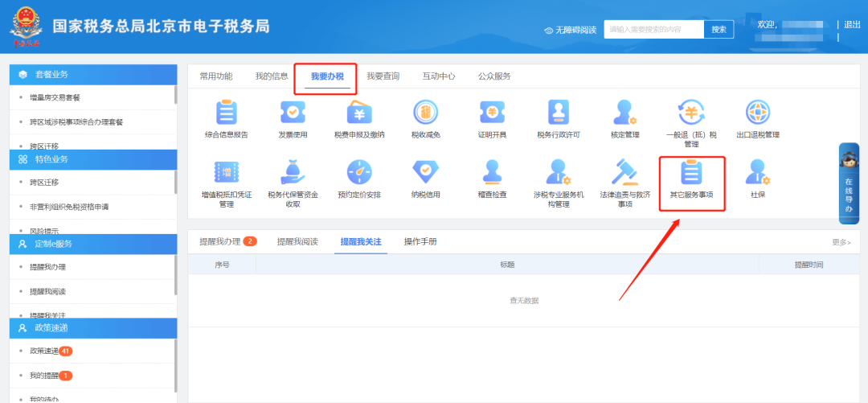This screenshot has width=868, height=403.
Task: Click the 搜索 button
Action: [719, 30]
